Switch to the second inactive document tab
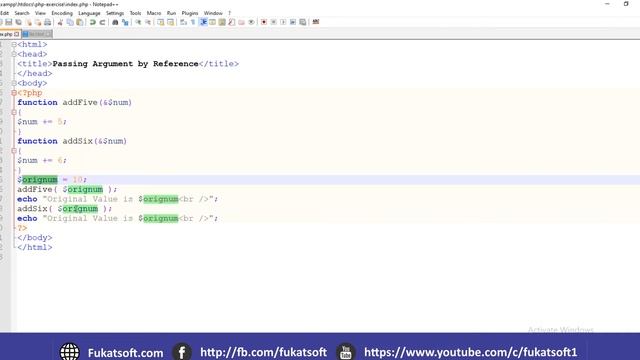 coord(36,34)
